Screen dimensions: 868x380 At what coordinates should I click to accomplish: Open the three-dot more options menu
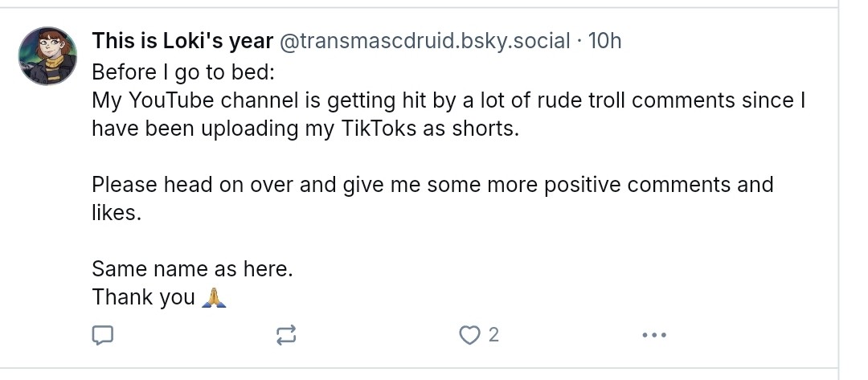(x=654, y=335)
